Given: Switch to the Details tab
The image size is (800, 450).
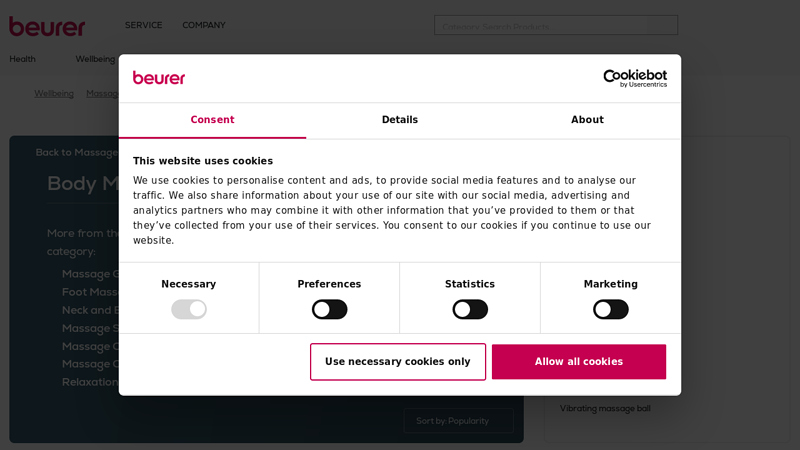Looking at the screenshot, I should pyautogui.click(x=399, y=120).
